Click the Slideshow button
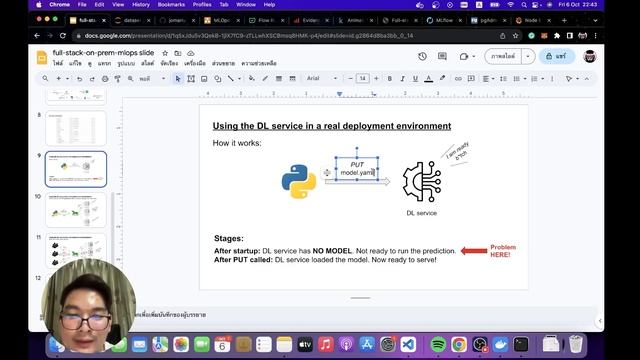The width and height of the screenshot is (640, 360). click(x=503, y=56)
